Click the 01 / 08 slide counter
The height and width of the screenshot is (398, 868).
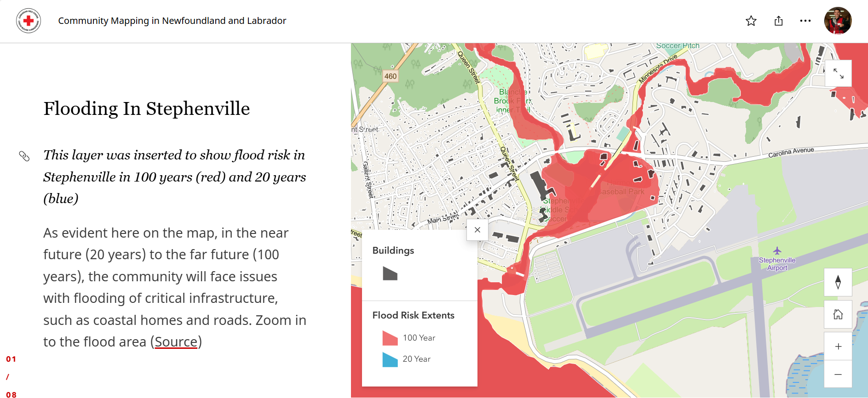(x=11, y=376)
